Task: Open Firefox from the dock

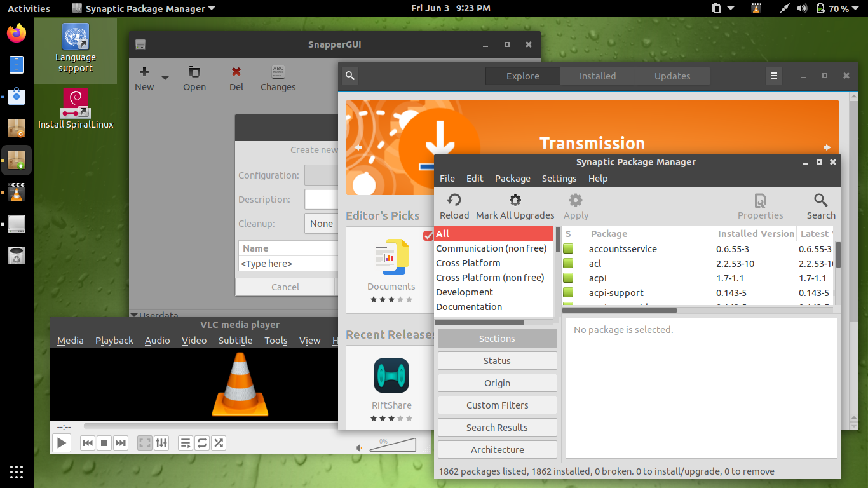Action: click(17, 33)
